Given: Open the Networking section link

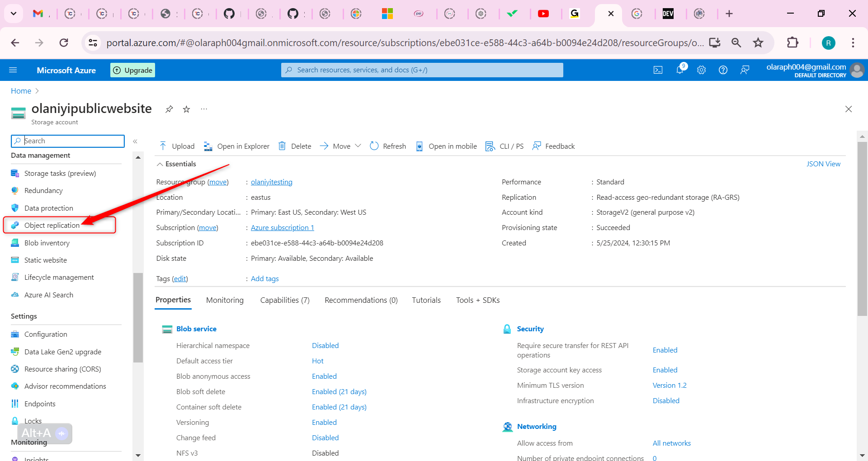Looking at the screenshot, I should point(537,427).
